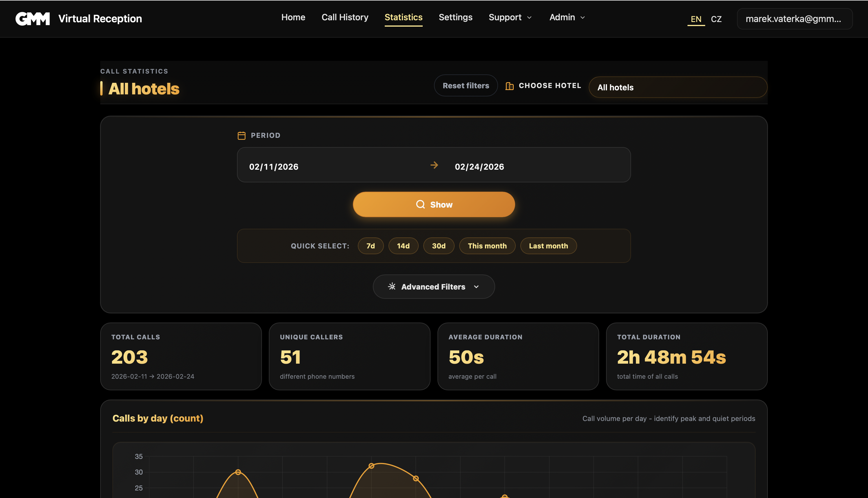Select the Last month quick range

[548, 246]
